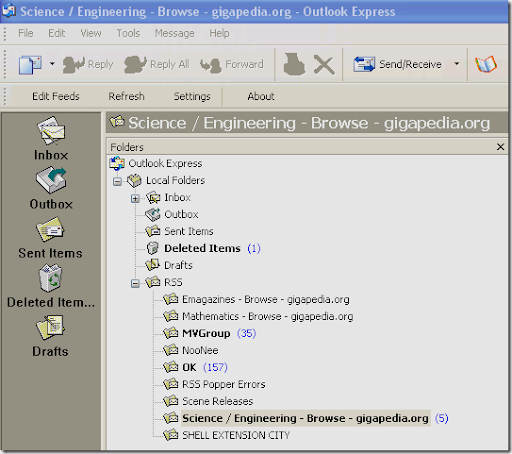Click the Delete X icon in toolbar
This screenshot has width=512, height=454.
[324, 65]
